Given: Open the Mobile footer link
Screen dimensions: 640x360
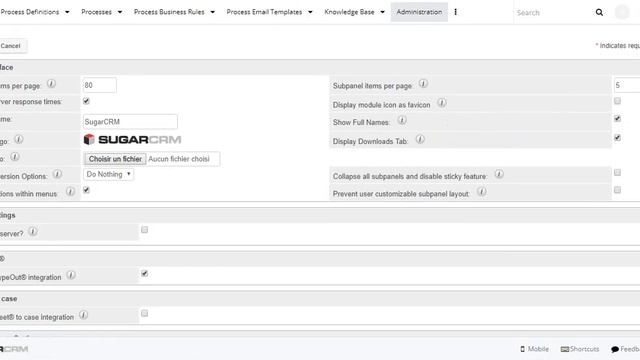Looking at the screenshot, I should click(534, 349).
